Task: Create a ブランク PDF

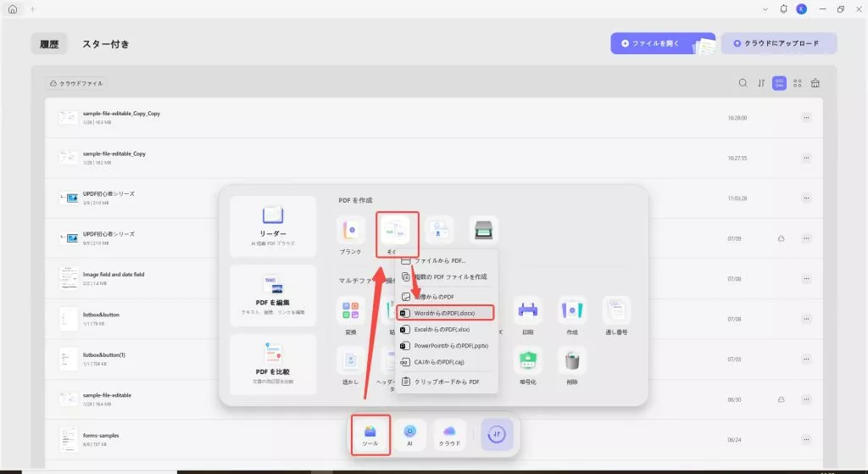Action: tap(350, 236)
